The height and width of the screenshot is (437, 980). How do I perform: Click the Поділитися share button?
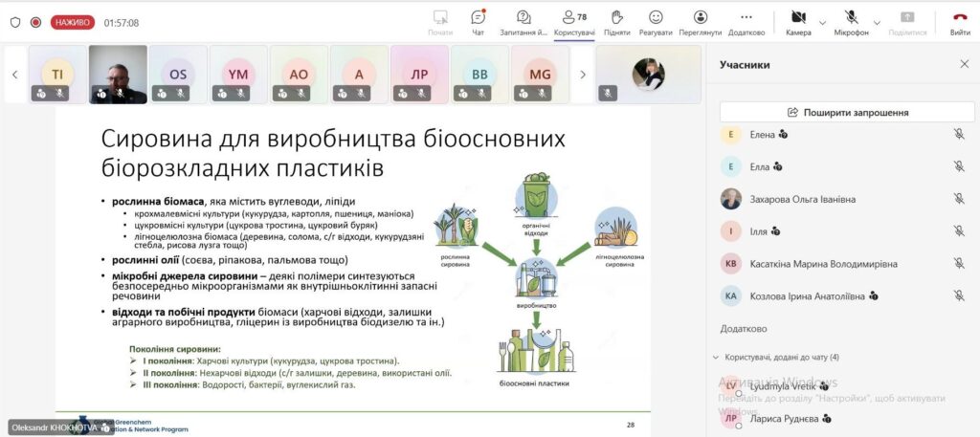click(907, 23)
